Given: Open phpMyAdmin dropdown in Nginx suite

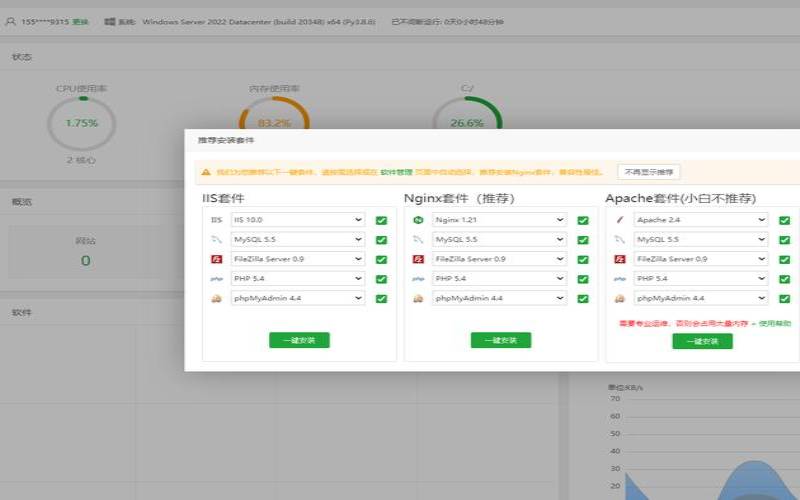Looking at the screenshot, I should [499, 298].
